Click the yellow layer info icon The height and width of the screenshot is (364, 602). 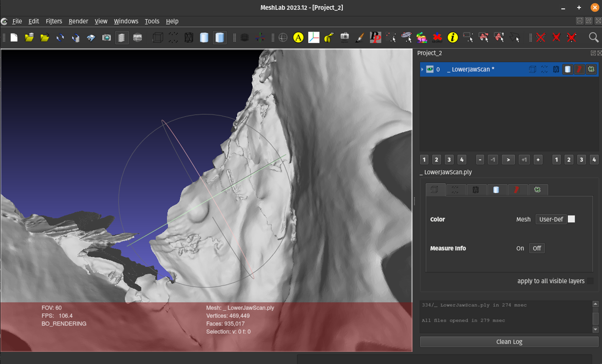(452, 38)
